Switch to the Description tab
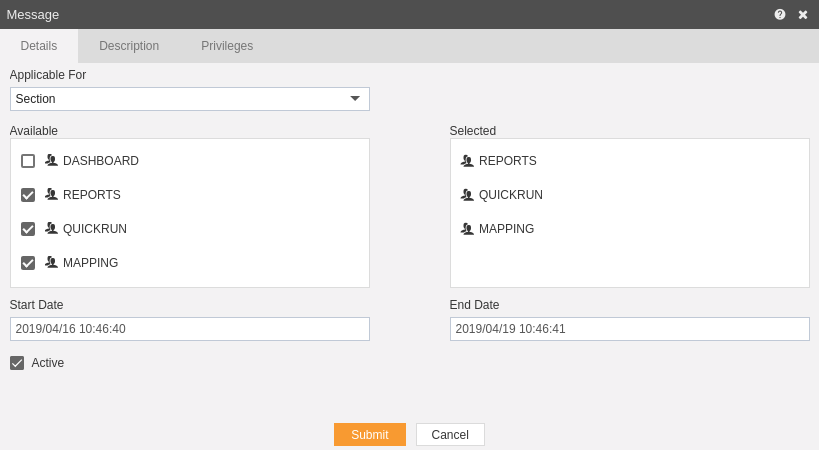 pyautogui.click(x=129, y=46)
